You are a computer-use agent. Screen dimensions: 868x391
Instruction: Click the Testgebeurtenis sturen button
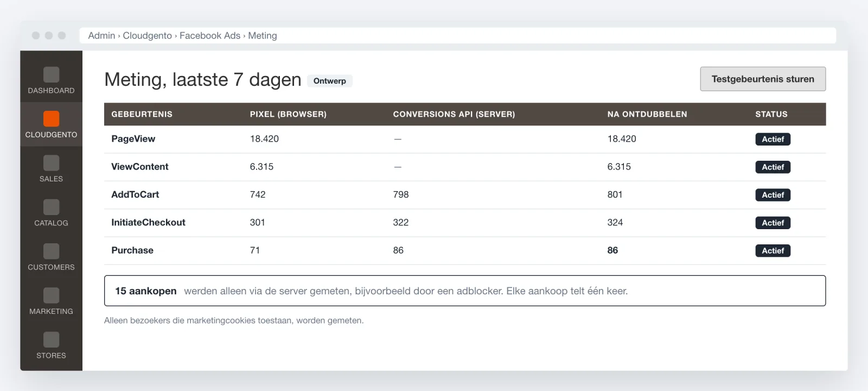pos(763,79)
